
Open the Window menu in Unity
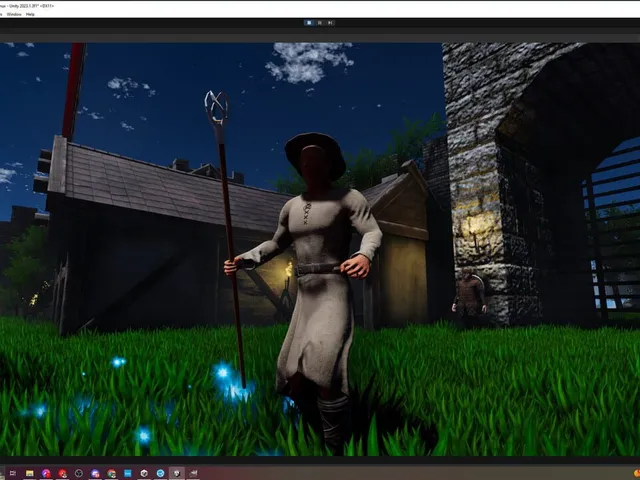[x=14, y=14]
